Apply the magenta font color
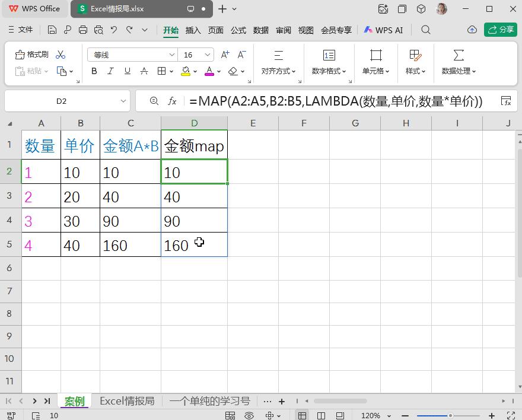 [209, 71]
